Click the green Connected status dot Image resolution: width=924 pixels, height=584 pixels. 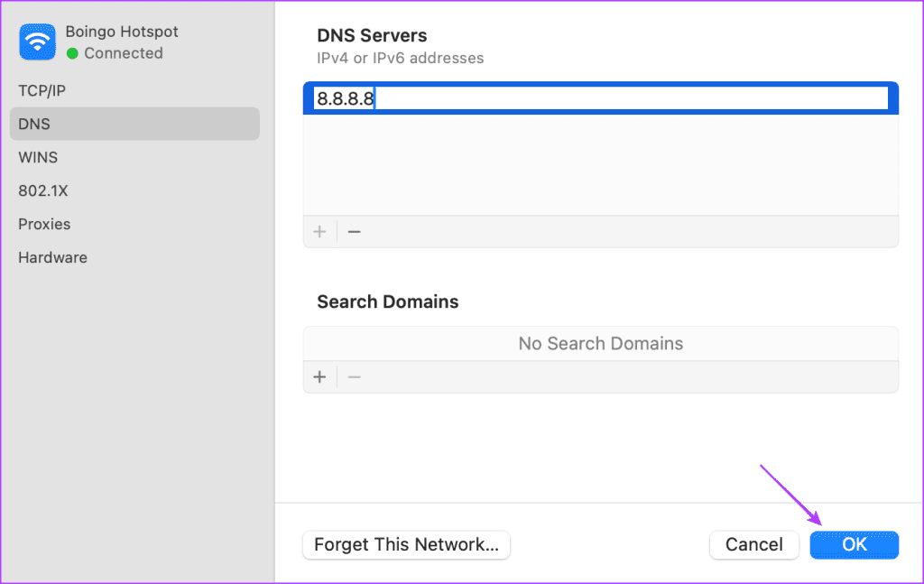click(72, 54)
